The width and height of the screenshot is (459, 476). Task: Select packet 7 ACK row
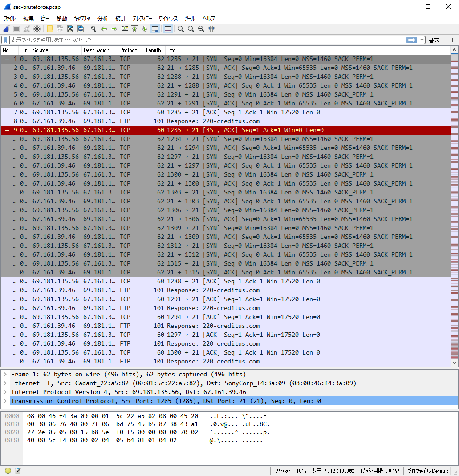tap(225, 112)
